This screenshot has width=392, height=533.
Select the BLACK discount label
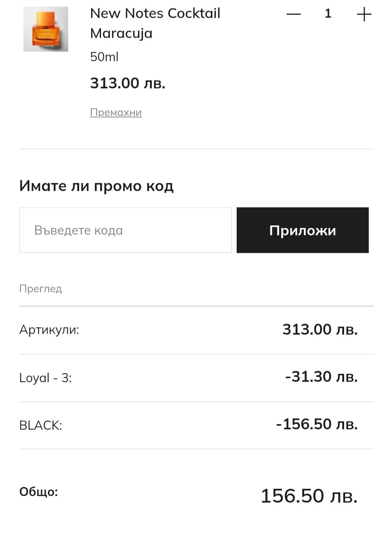click(x=41, y=425)
